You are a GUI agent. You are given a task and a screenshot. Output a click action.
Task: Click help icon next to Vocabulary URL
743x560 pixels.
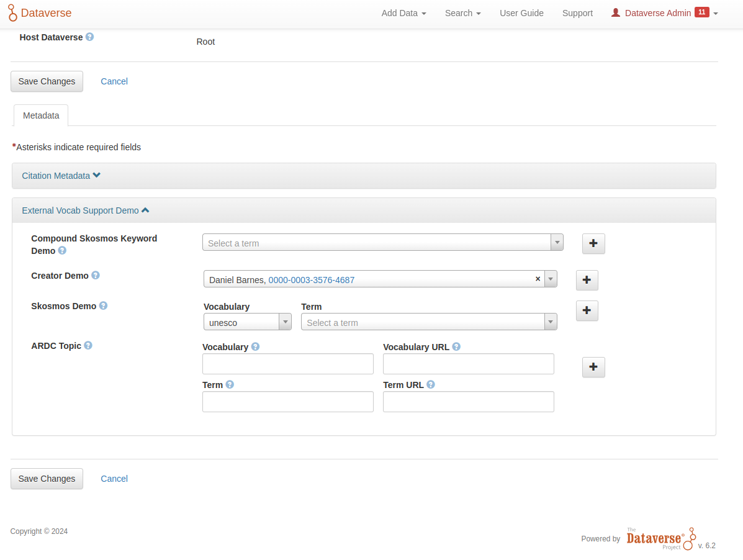(x=456, y=347)
